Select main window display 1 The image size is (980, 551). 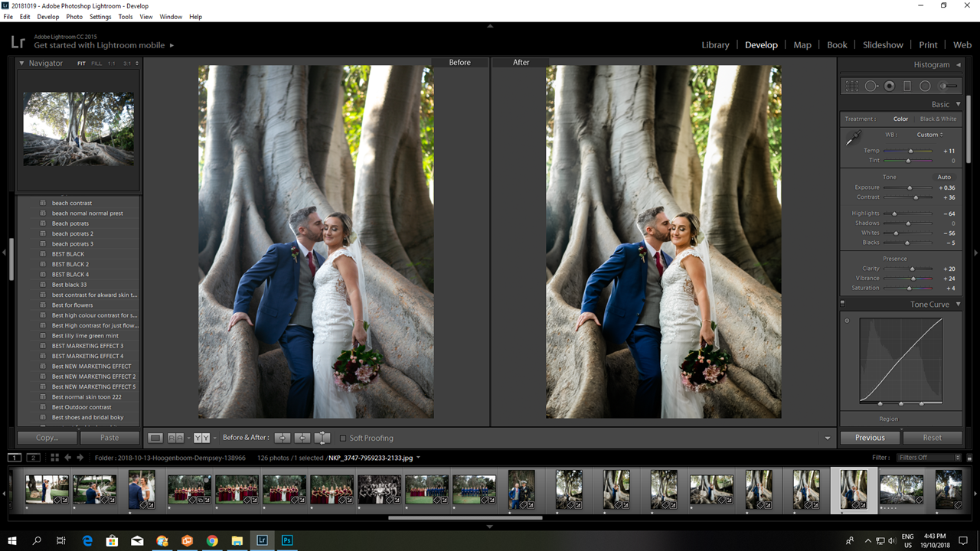click(x=15, y=458)
